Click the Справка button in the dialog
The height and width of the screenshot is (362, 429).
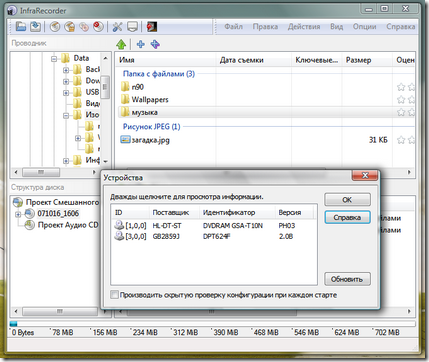347,217
